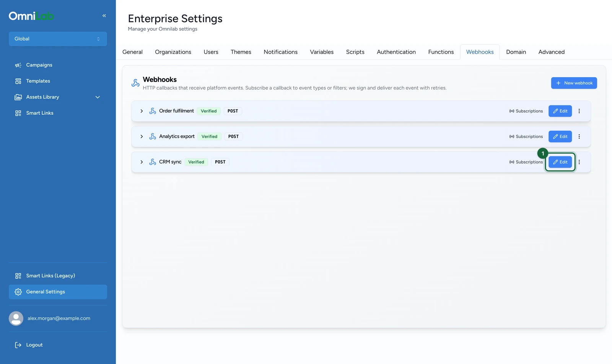This screenshot has width=612, height=364.
Task: Click the POST badge on Analytics export
Action: (x=234, y=136)
